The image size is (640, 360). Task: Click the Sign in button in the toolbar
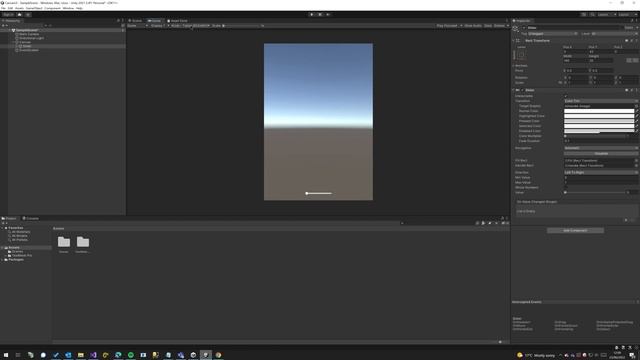pos(8,14)
